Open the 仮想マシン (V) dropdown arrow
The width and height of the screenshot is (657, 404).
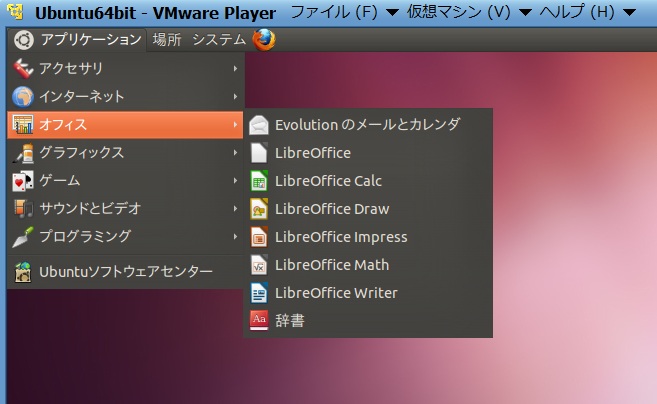coord(525,13)
